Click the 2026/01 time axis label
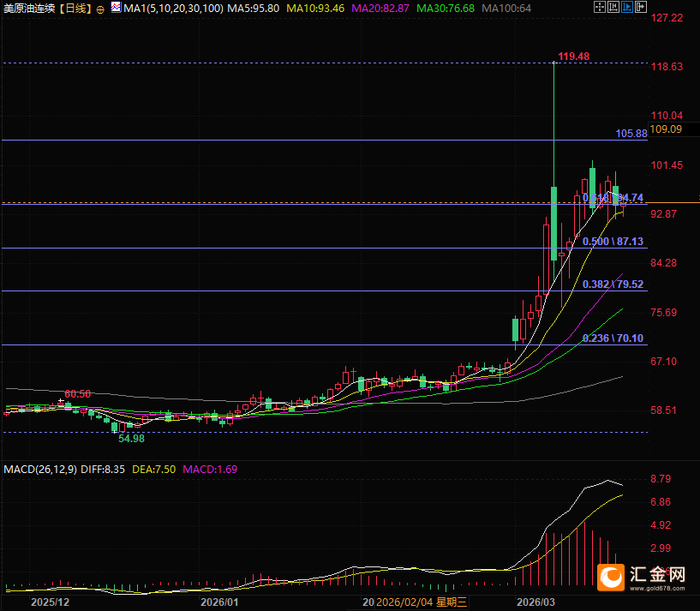The image size is (700, 611). [x=219, y=602]
